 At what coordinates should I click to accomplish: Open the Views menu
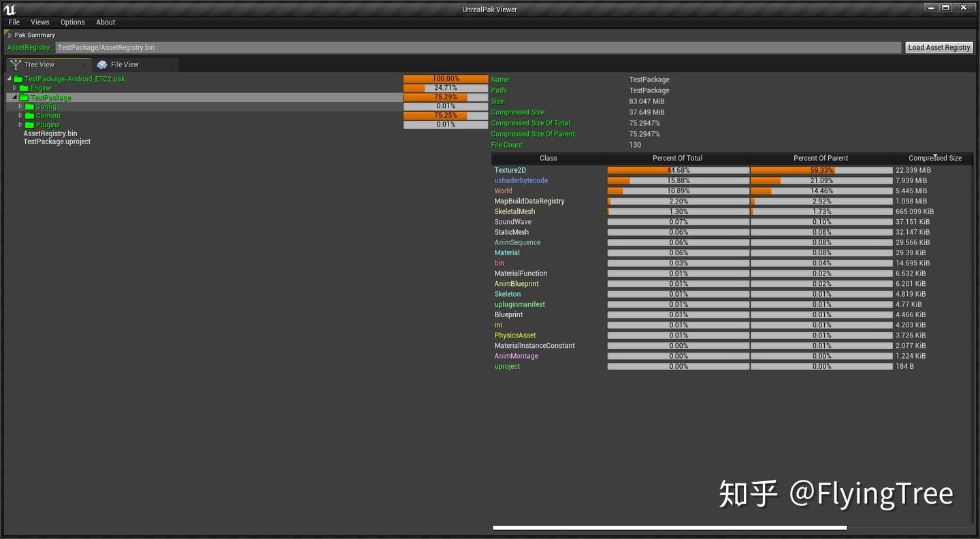coord(39,22)
